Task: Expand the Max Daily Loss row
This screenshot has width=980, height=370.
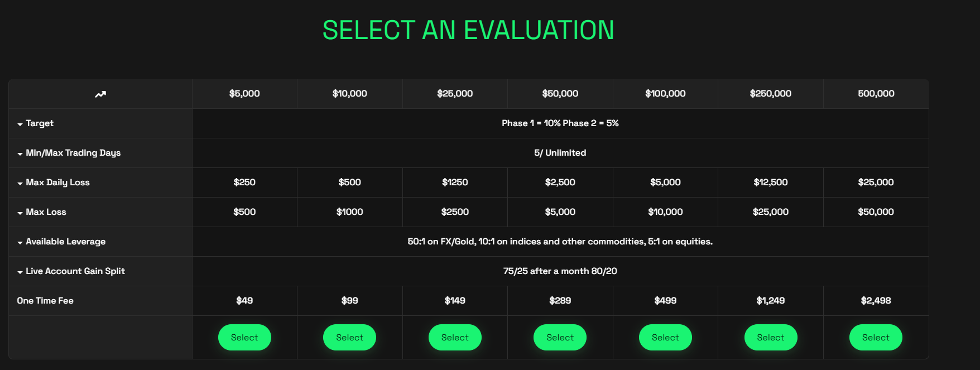Action: point(20,183)
